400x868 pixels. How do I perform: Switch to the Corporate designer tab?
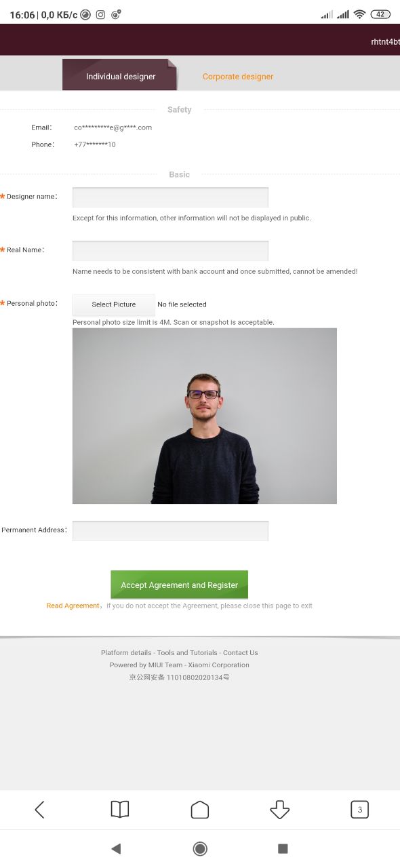238,77
